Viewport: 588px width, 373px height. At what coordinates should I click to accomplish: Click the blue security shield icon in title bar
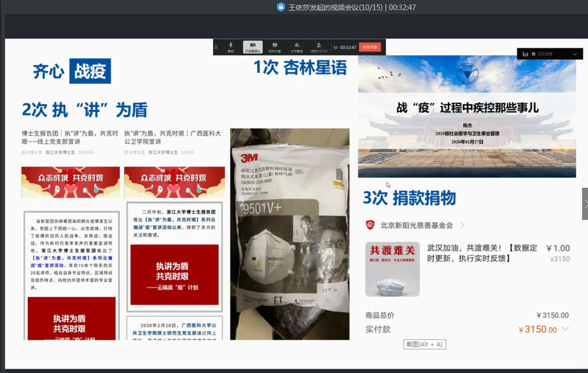pos(281,7)
